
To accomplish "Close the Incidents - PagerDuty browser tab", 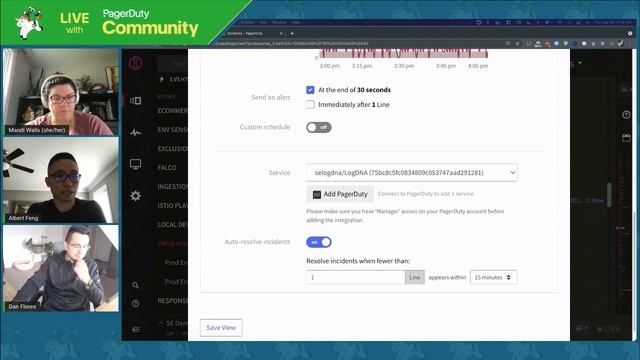I will (281, 33).
